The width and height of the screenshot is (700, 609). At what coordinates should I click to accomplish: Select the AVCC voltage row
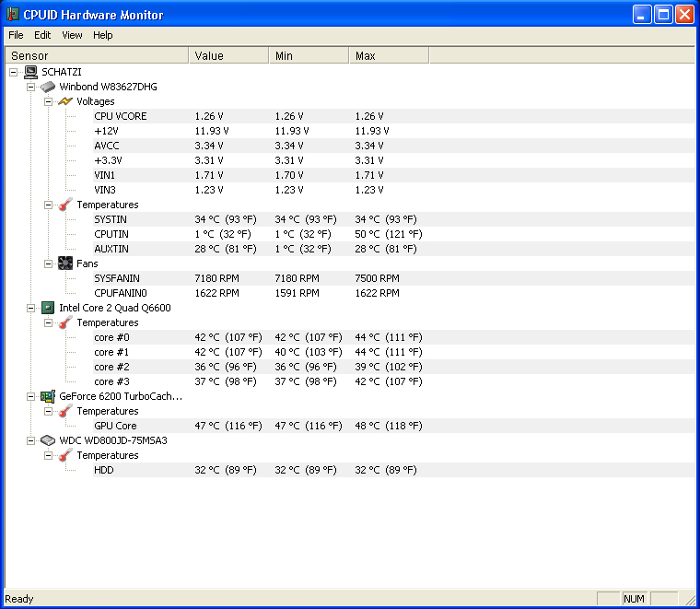(x=394, y=146)
